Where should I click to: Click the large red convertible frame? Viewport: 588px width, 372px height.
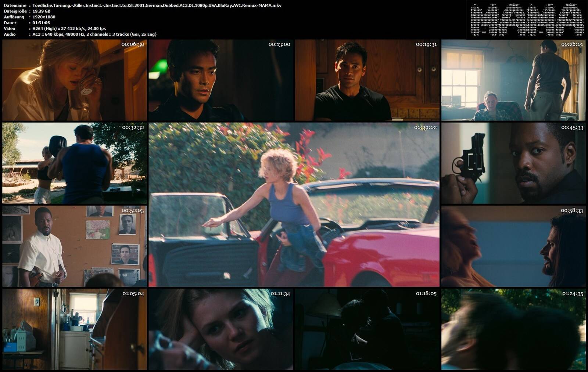click(x=294, y=205)
